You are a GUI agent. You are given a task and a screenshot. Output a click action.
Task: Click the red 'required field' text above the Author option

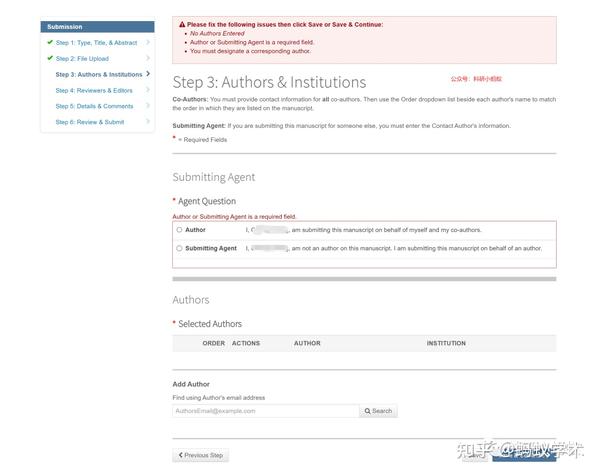coord(234,217)
